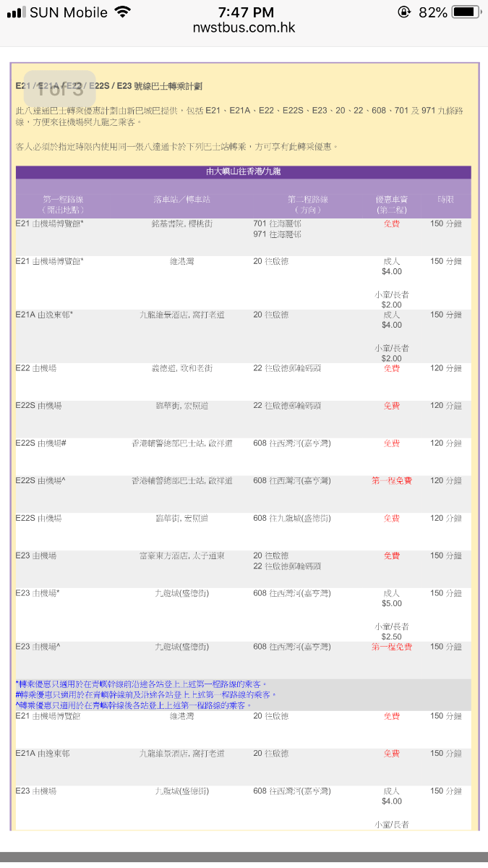Tap '香港輔警總部巴士站' in the E22S 由機場# row
This screenshot has width=488, height=868.
pos(169,443)
